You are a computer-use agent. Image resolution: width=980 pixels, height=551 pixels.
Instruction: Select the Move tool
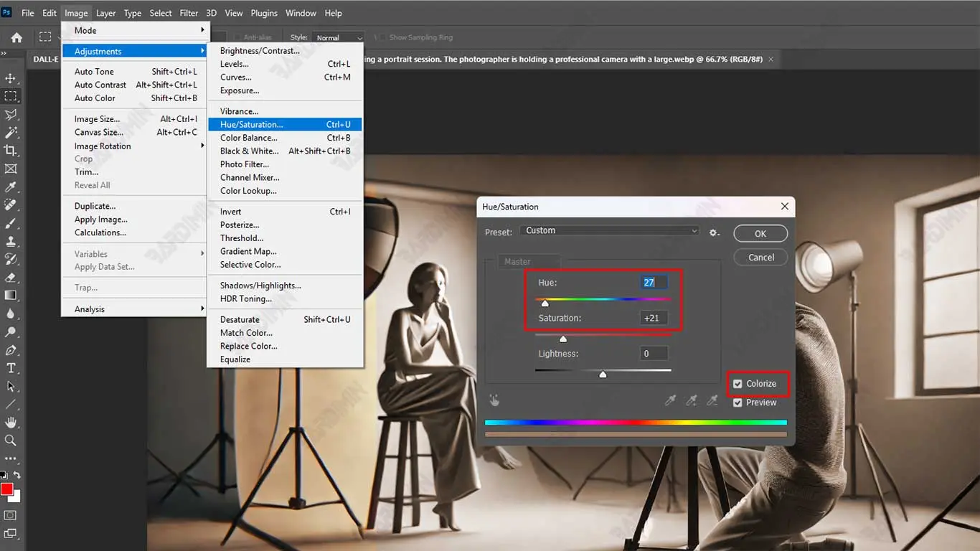11,78
